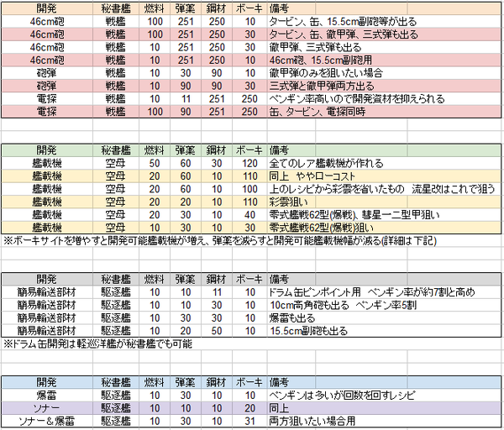Select the '秘書艦' header in the green table
504x430 pixels.
[116, 150]
